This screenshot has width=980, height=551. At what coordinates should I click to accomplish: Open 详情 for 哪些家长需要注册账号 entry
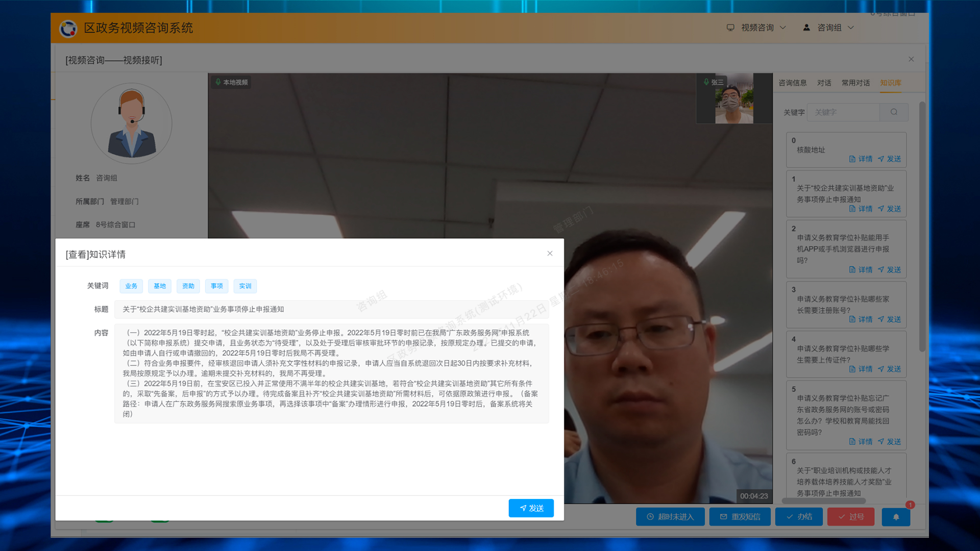point(861,319)
